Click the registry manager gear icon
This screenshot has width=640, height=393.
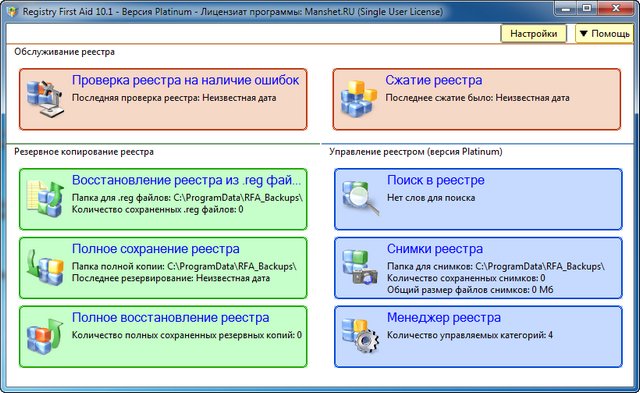pyautogui.click(x=360, y=336)
